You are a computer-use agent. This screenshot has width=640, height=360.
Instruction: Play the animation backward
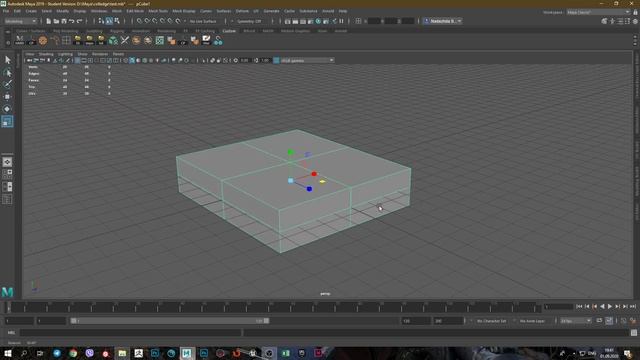pyautogui.click(x=602, y=306)
